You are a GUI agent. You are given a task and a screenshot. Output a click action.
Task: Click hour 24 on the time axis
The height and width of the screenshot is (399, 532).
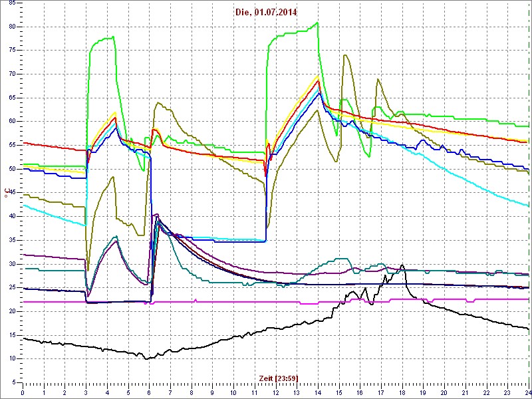coord(527,393)
